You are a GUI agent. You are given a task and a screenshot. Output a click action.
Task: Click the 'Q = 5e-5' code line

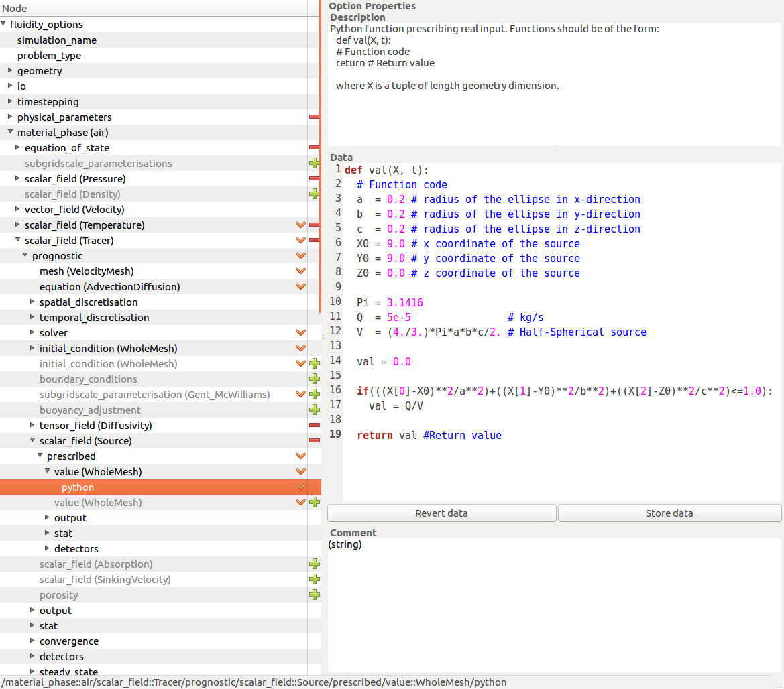click(384, 317)
